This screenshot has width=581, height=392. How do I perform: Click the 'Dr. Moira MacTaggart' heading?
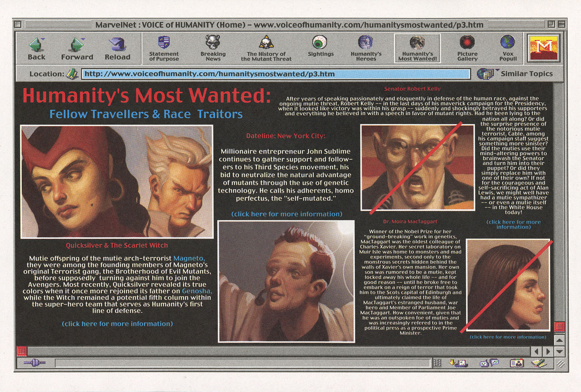tap(410, 221)
